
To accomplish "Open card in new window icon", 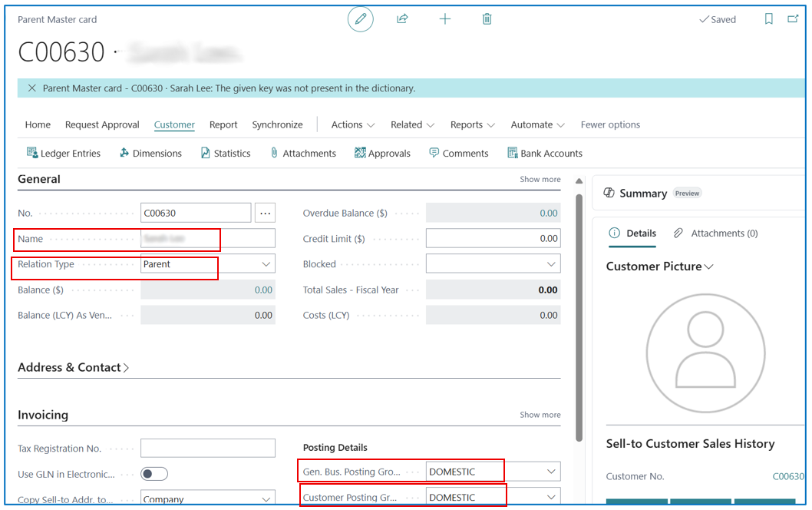I will (x=793, y=19).
